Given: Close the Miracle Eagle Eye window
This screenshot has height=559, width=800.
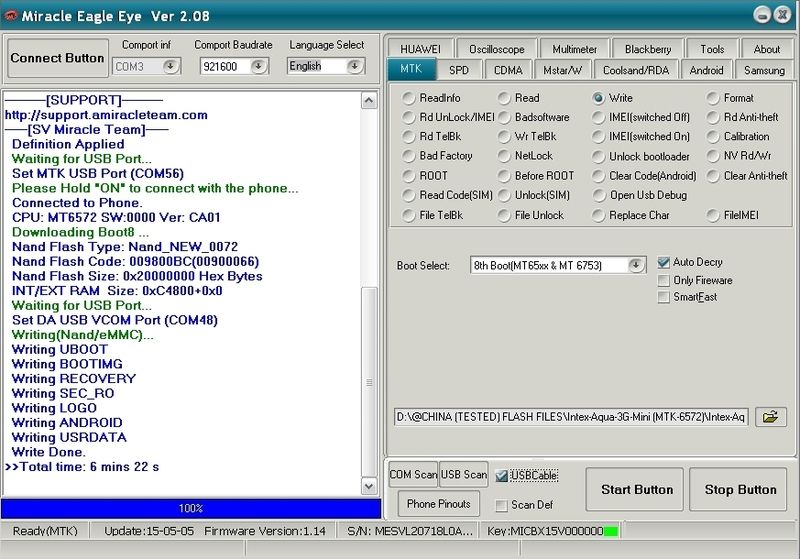Looking at the screenshot, I should (782, 15).
